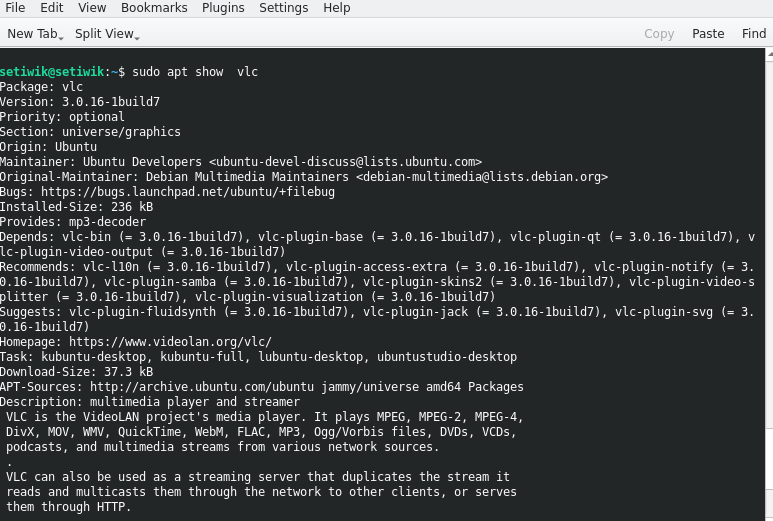Open the Settings menu
Image resolution: width=773 pixels, height=521 pixels.
pos(284,8)
